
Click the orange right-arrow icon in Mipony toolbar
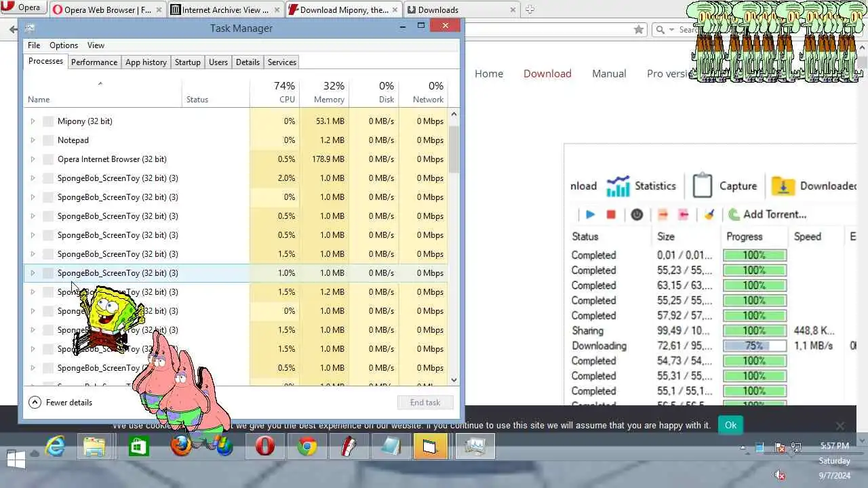[x=663, y=214]
